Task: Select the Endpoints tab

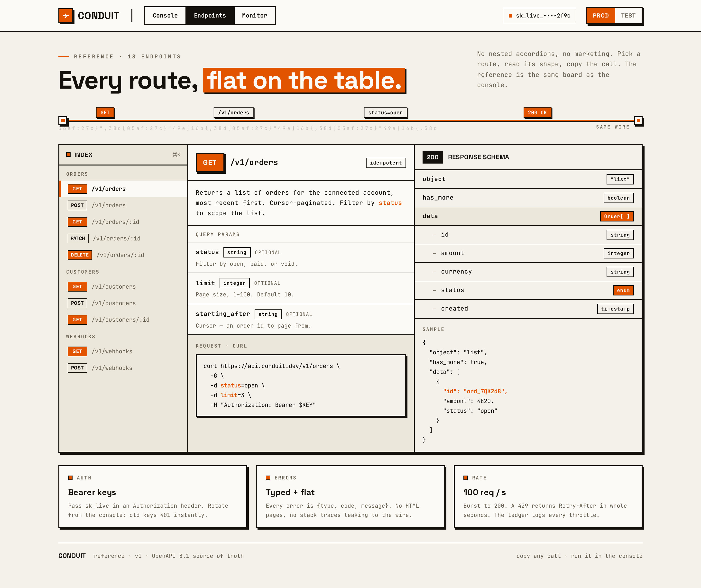Action: pos(210,16)
